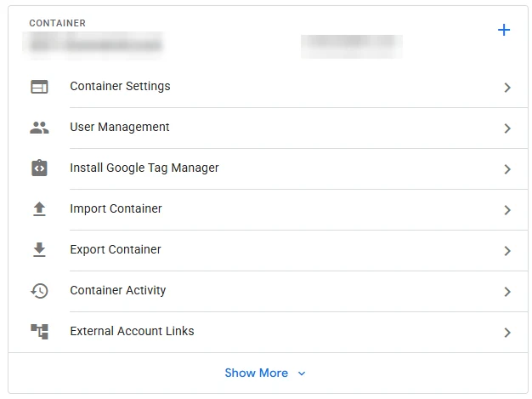Click the chevron on Import Container row
This screenshot has height=399, width=532.
[x=507, y=210]
